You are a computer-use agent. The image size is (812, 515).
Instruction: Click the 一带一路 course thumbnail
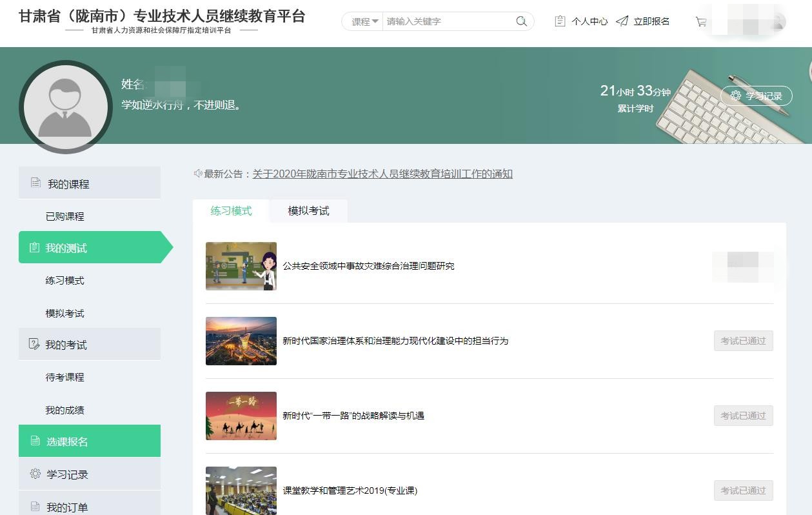[241, 416]
